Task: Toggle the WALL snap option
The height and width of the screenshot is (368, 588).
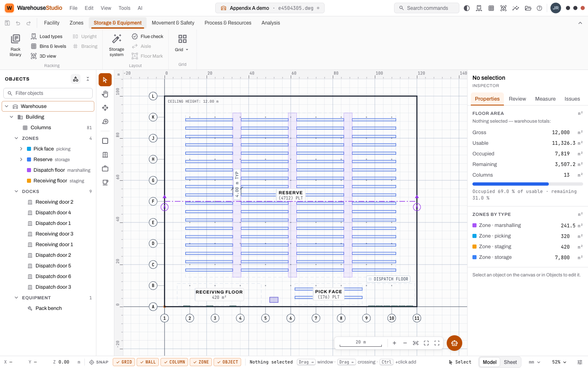Action: point(148,362)
